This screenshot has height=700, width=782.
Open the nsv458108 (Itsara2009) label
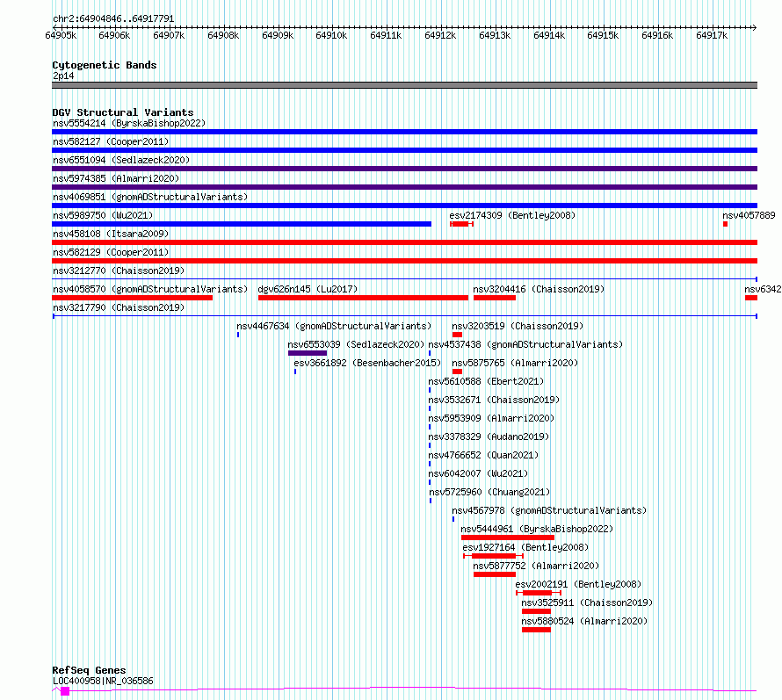[111, 234]
